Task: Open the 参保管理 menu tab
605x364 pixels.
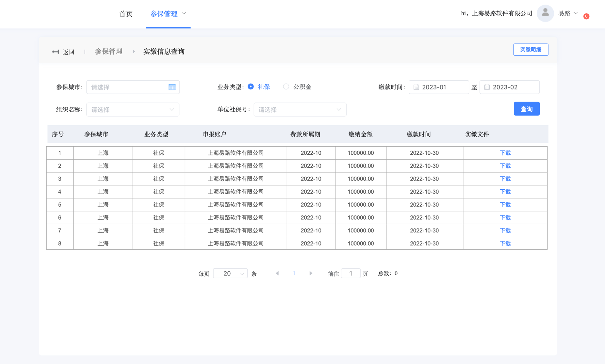Action: 168,14
